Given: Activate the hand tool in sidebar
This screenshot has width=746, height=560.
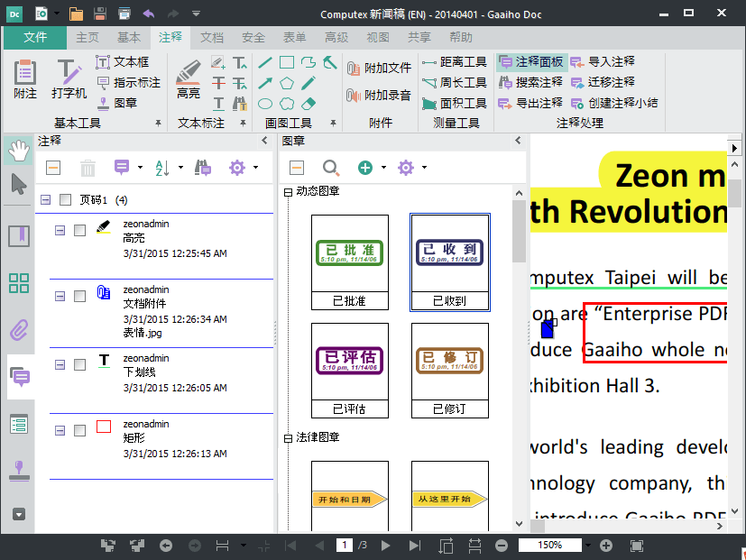Looking at the screenshot, I should pyautogui.click(x=19, y=151).
